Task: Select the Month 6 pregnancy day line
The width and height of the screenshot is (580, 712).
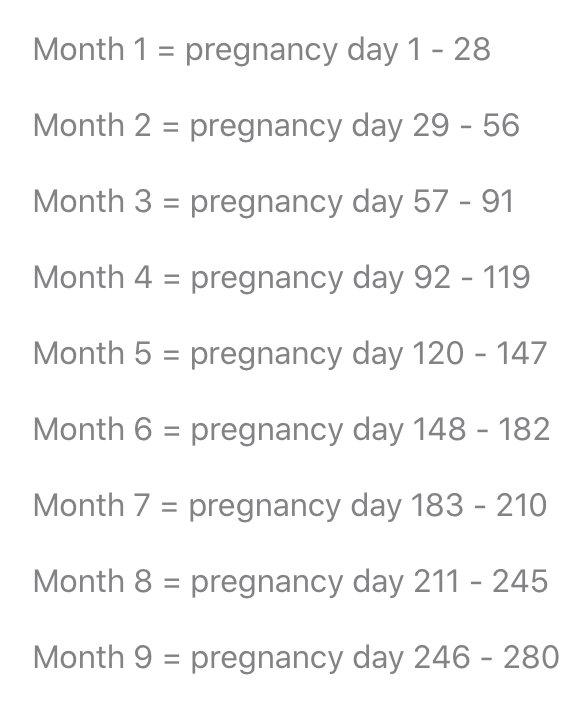Action: pyautogui.click(x=292, y=430)
